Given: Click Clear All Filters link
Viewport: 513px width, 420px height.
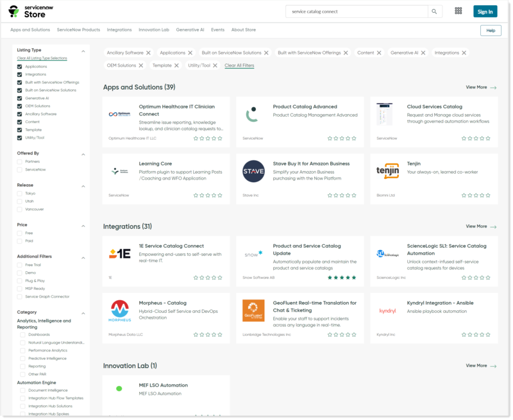Looking at the screenshot, I should pyautogui.click(x=240, y=65).
